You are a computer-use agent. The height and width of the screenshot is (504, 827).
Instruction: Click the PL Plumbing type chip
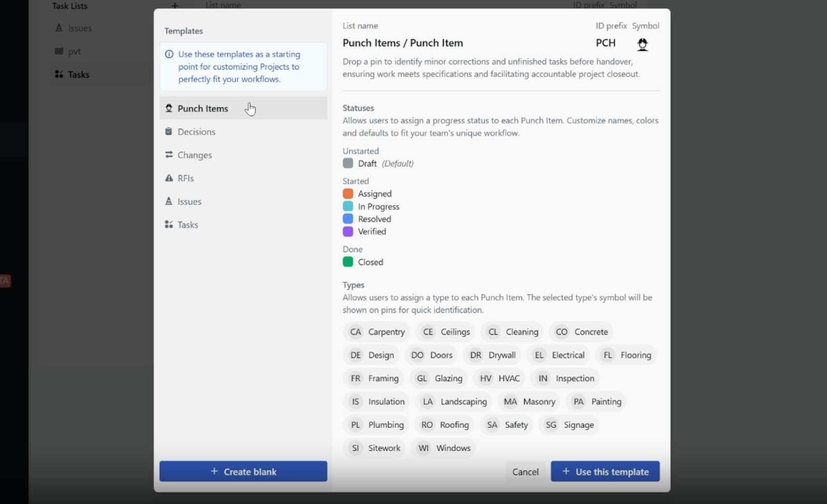376,425
